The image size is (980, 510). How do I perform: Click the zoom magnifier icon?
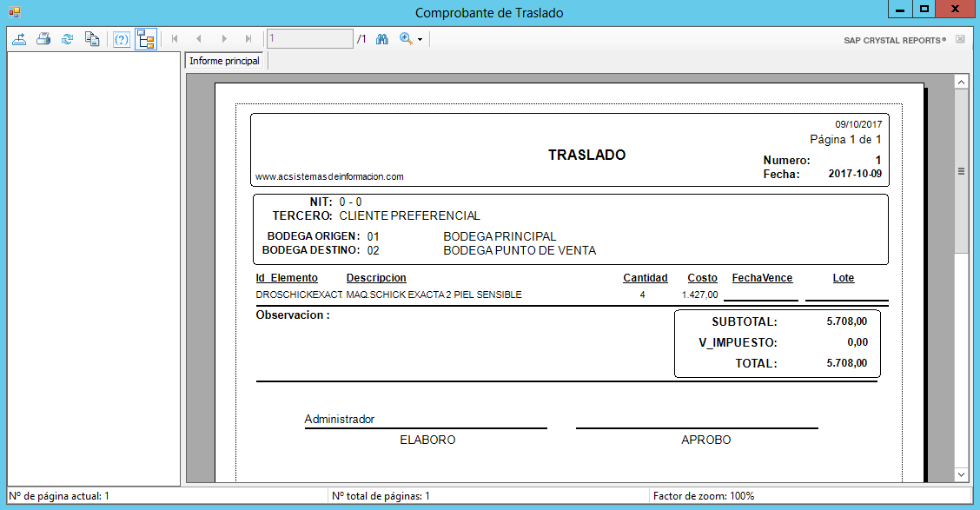tap(406, 39)
